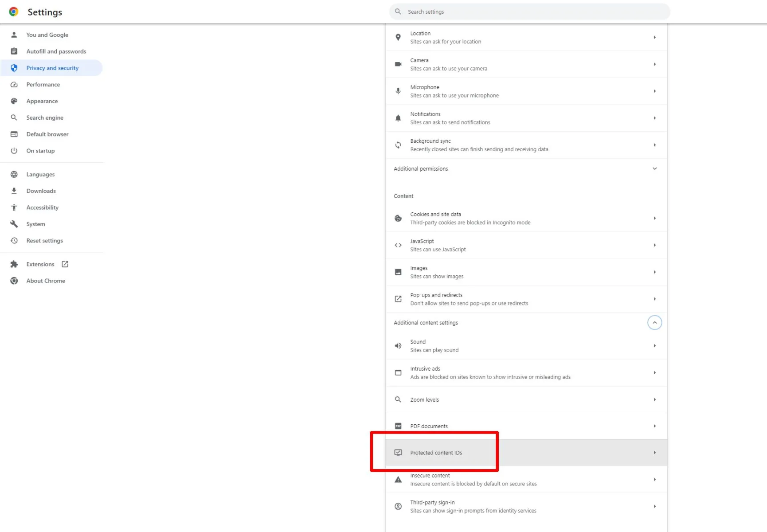This screenshot has width=767, height=532.
Task: Click the arrow on the JavaScript row
Action: click(655, 245)
